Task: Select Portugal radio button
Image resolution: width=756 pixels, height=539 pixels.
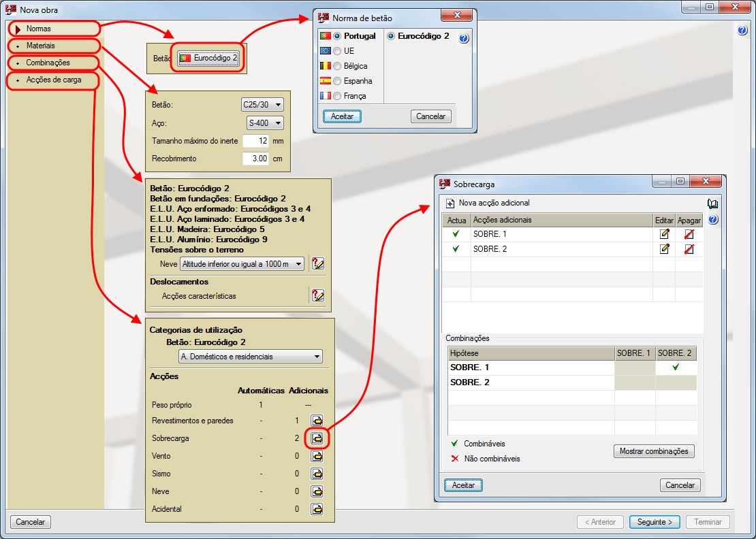Action: pos(338,36)
